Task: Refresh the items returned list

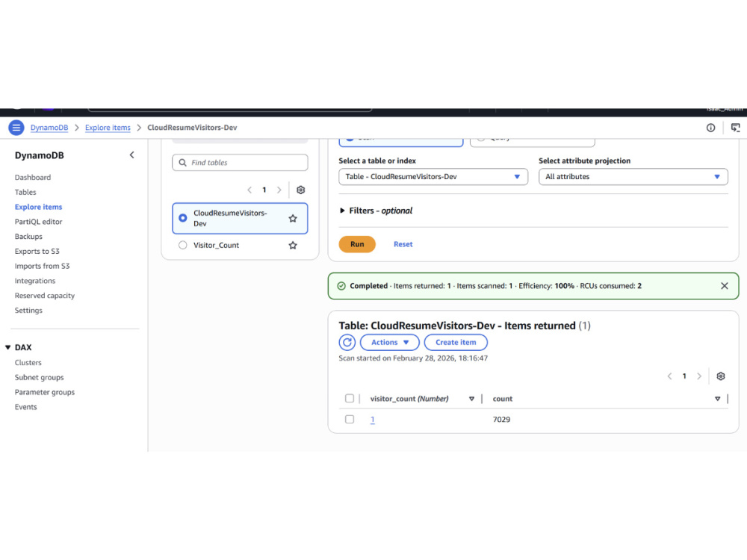Action: pos(347,343)
